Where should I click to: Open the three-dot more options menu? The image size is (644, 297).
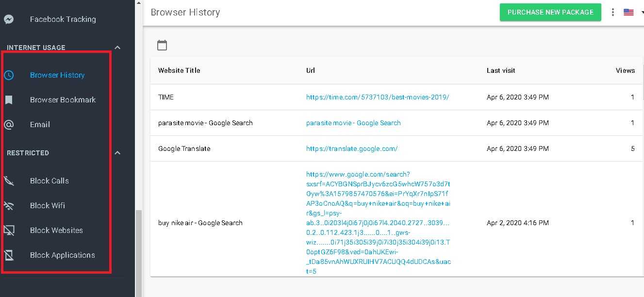[x=613, y=12]
